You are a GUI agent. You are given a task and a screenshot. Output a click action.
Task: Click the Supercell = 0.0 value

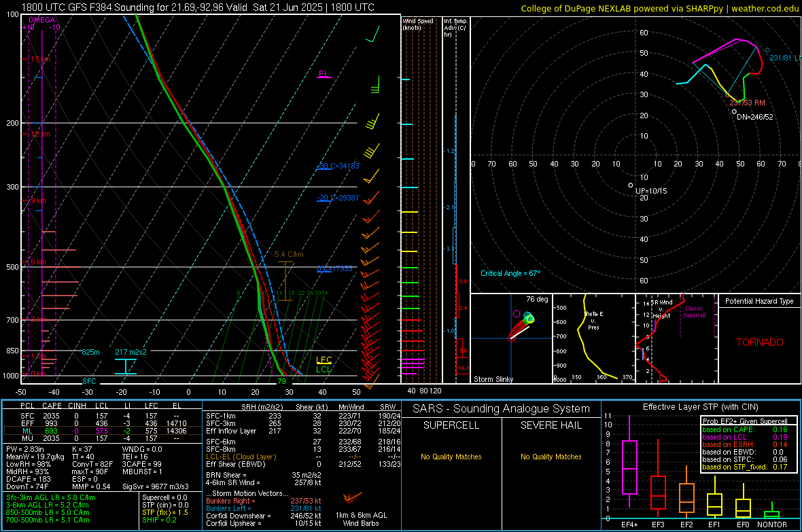coord(164,497)
